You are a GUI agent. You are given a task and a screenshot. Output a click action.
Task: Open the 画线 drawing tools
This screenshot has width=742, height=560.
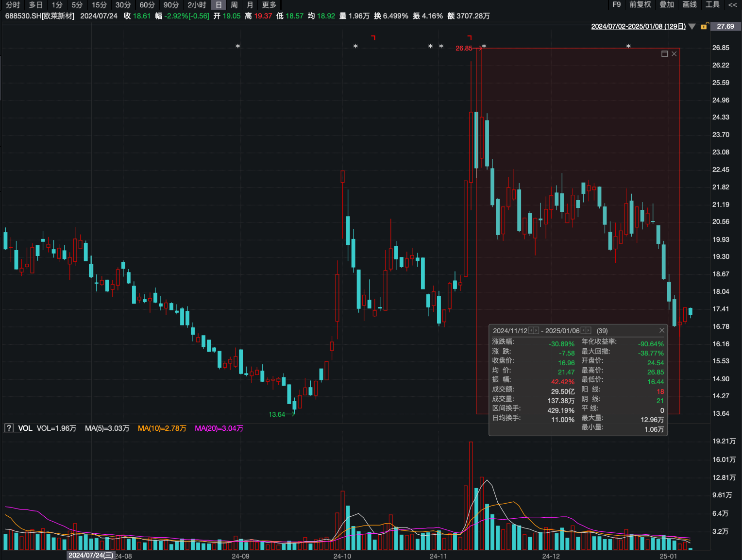tap(690, 4)
